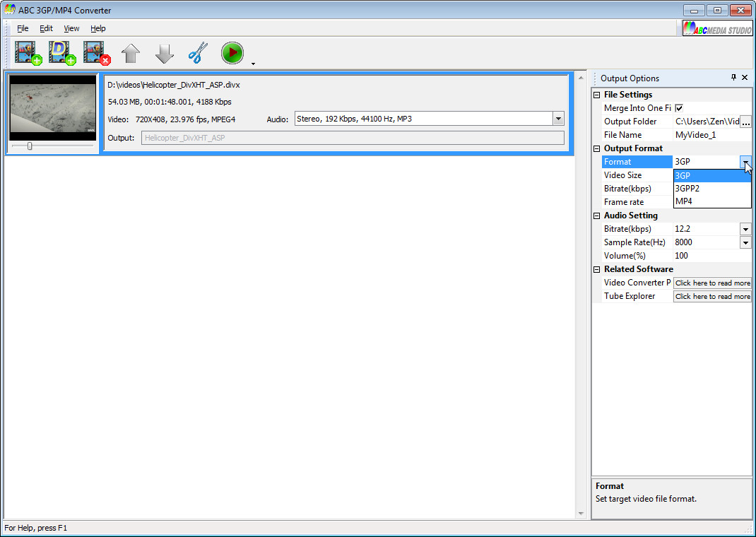This screenshot has width=756, height=537.
Task: Collapse the Related Software section
Action: [597, 269]
